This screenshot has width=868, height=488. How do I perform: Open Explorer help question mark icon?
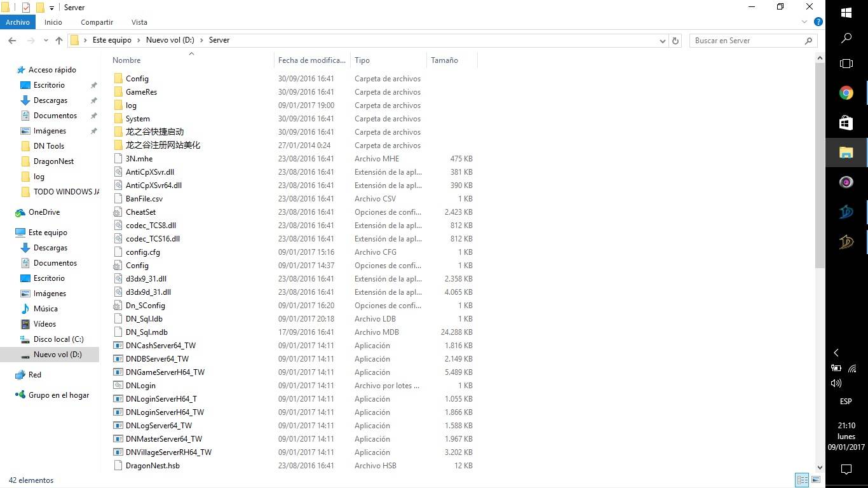coord(818,22)
